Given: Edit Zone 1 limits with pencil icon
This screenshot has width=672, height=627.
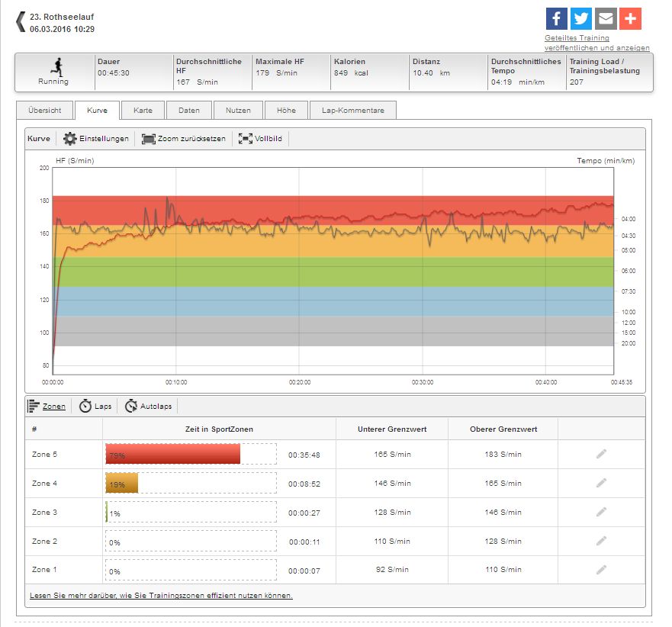Looking at the screenshot, I should click(601, 569).
